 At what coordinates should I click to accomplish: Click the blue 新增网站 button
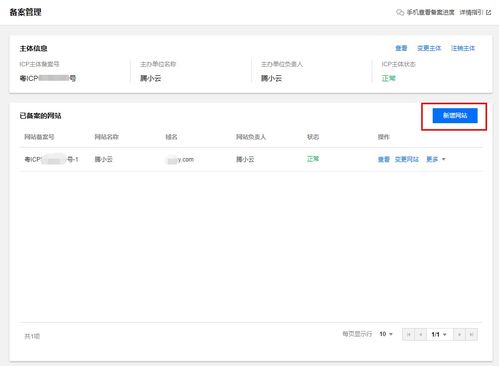[455, 116]
